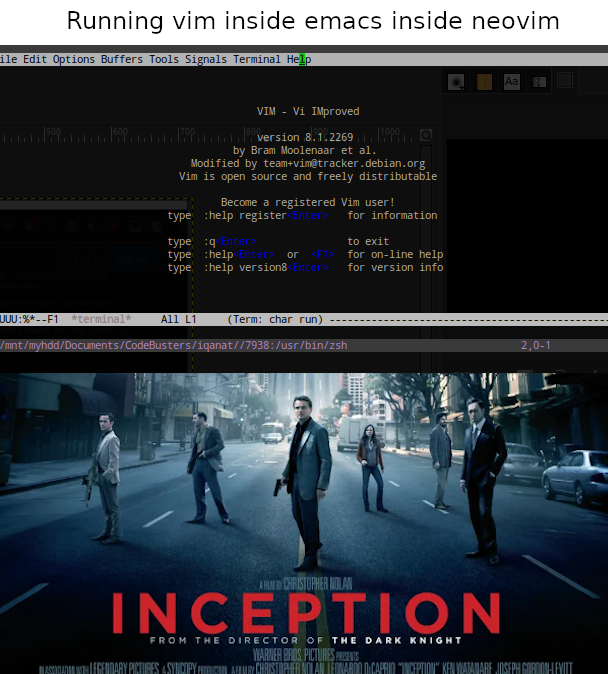Click 'by Bram Moolenaar et al.' line
Image resolution: width=608 pixels, height=674 pixels.
tap(305, 150)
